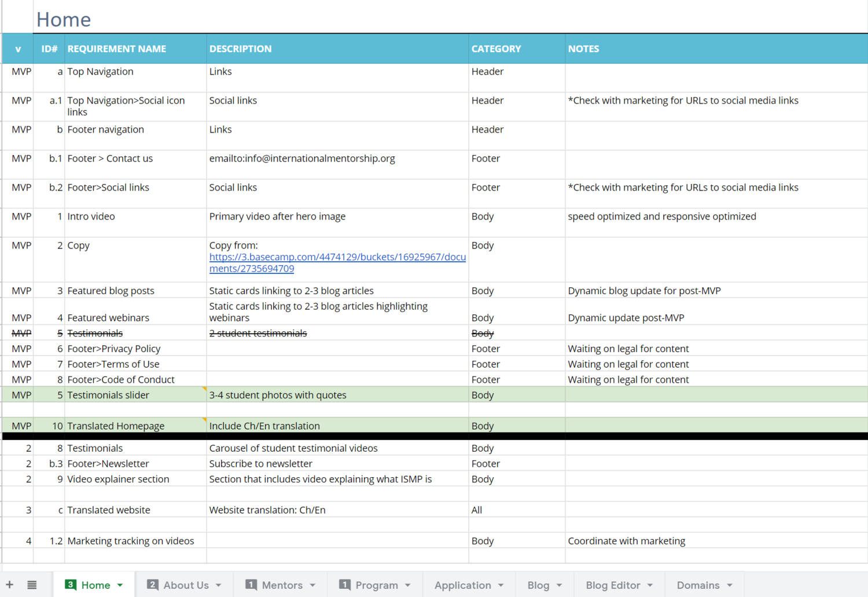Select the 'Translated website' cell

[x=135, y=510]
